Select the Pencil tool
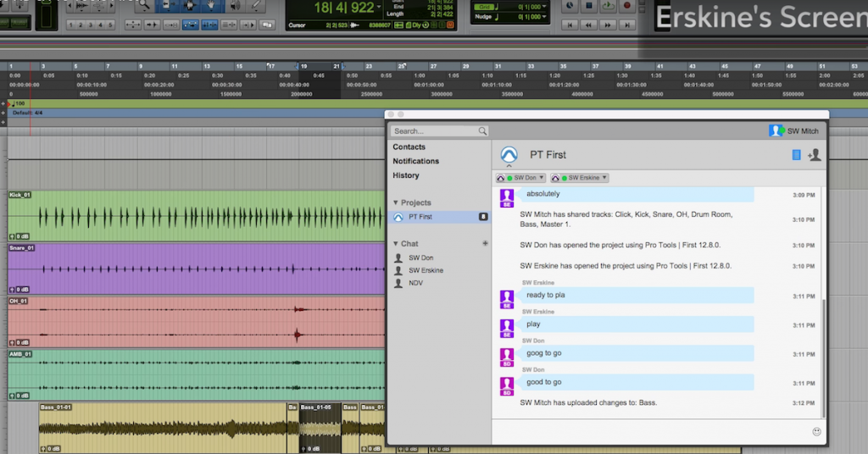This screenshot has height=454, width=868. pyautogui.click(x=256, y=6)
